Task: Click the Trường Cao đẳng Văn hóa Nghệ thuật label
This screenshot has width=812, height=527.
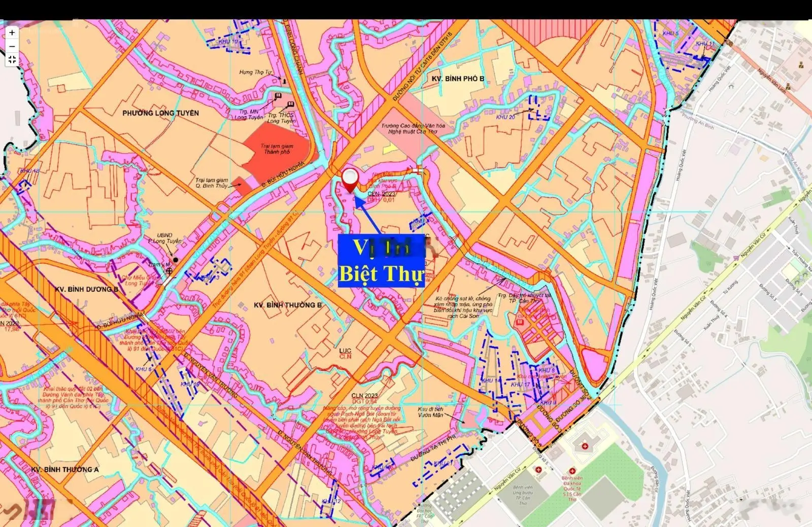Action: 413,128
